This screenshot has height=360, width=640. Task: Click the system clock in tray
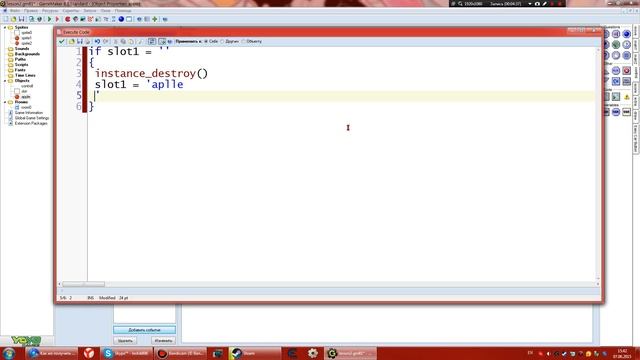(622, 353)
